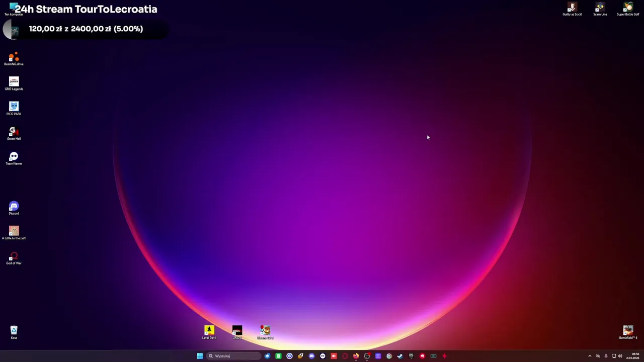
Task: Open the Windows Start menu
Action: [x=200, y=356]
